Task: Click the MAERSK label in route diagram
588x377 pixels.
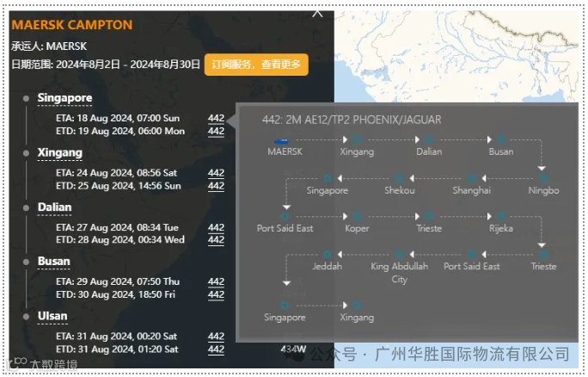Action: coord(285,151)
